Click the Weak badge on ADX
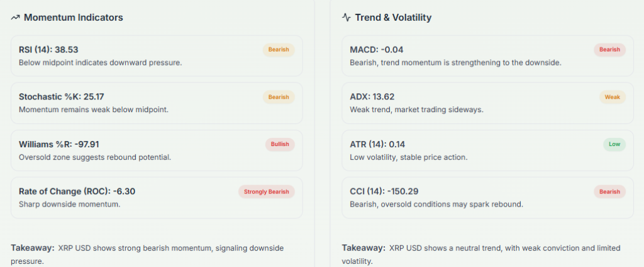 pos(612,97)
